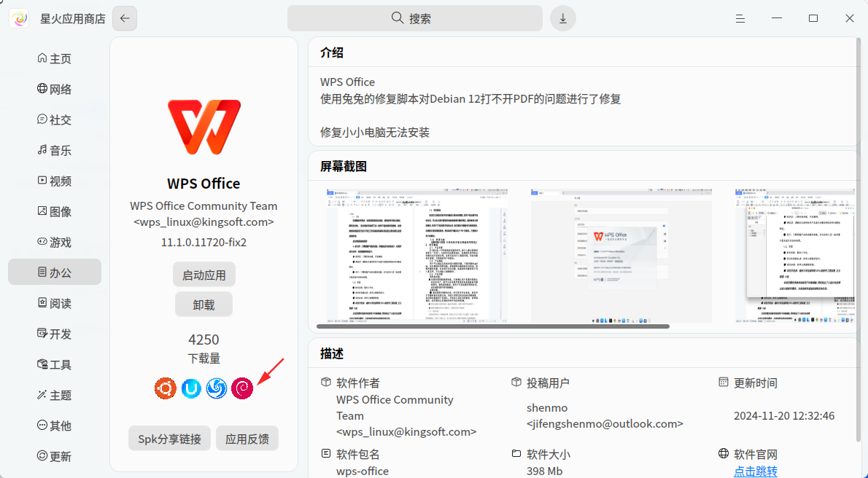Select the 视频 category
This screenshot has width=868, height=478.
click(54, 181)
